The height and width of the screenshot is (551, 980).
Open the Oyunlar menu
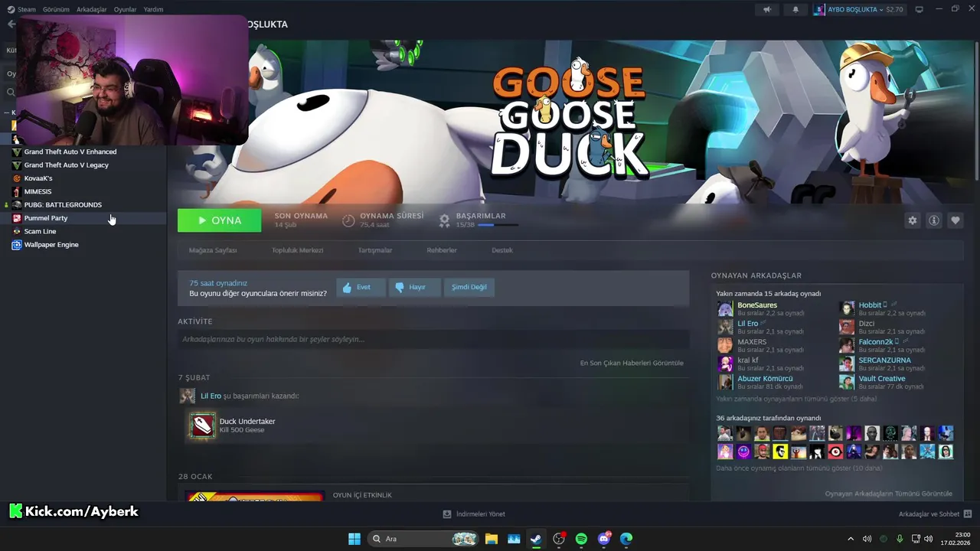point(126,9)
